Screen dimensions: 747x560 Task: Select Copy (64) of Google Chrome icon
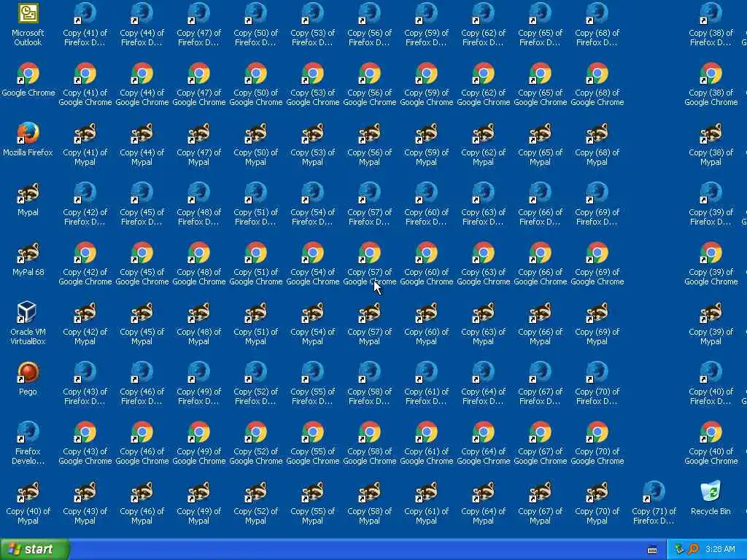point(483,432)
